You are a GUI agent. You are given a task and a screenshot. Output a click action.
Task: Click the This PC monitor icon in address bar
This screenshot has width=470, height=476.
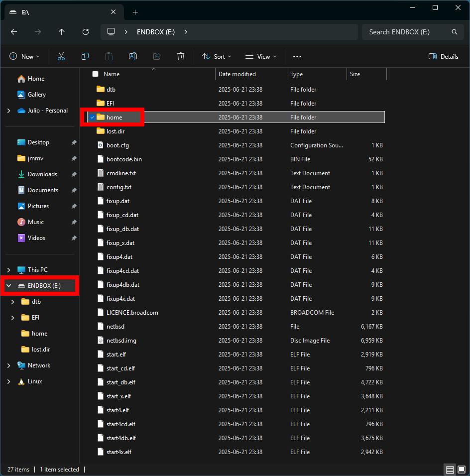point(111,32)
